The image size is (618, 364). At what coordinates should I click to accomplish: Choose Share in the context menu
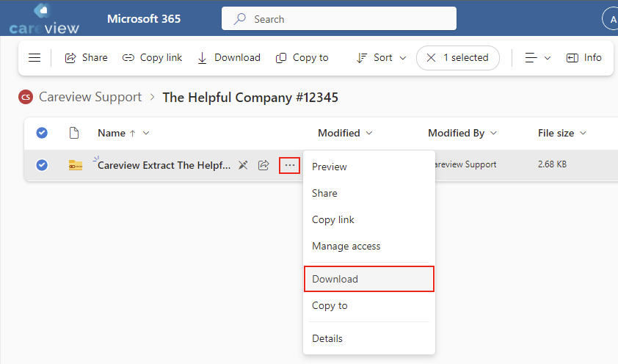coord(369,193)
